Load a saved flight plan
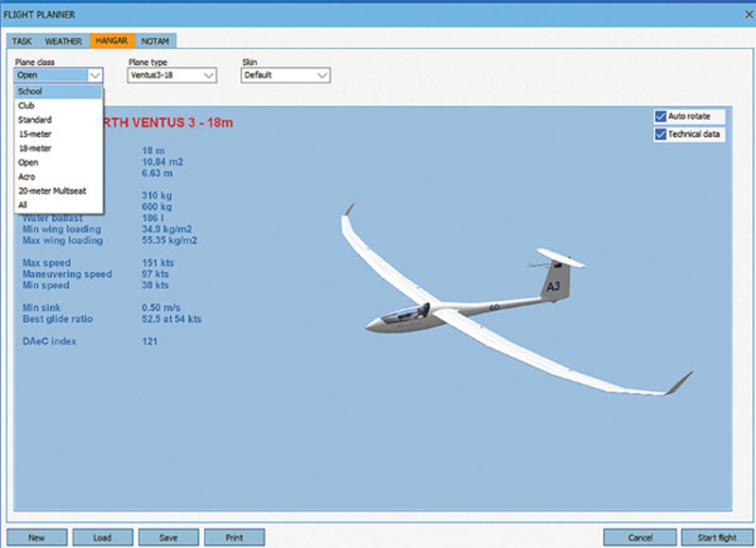 point(102,537)
